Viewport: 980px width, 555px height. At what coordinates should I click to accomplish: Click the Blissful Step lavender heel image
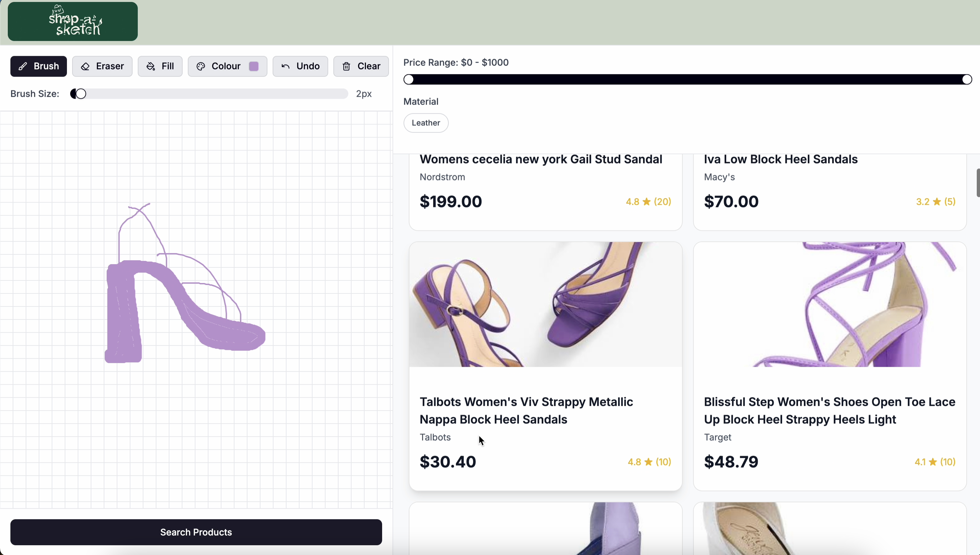pyautogui.click(x=830, y=304)
